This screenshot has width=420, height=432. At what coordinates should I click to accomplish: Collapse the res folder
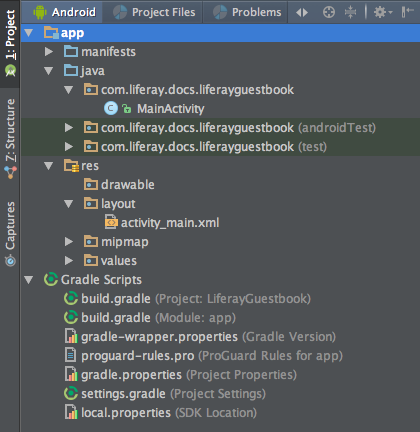49,166
